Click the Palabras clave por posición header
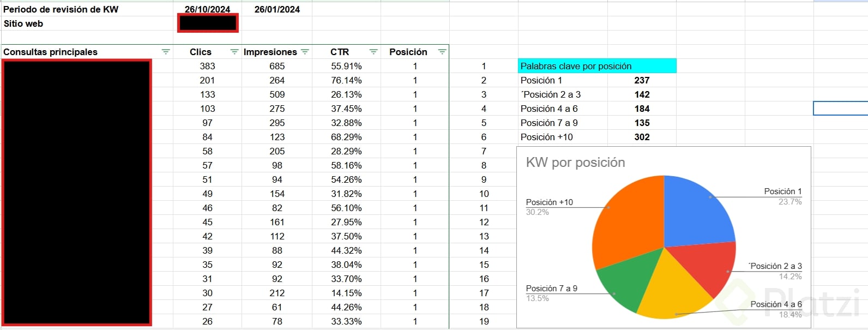Viewport: 868px width, 330px height. coord(597,66)
